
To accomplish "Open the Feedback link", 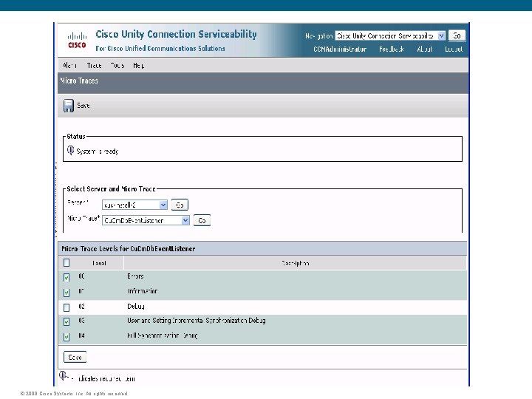I will pos(392,50).
